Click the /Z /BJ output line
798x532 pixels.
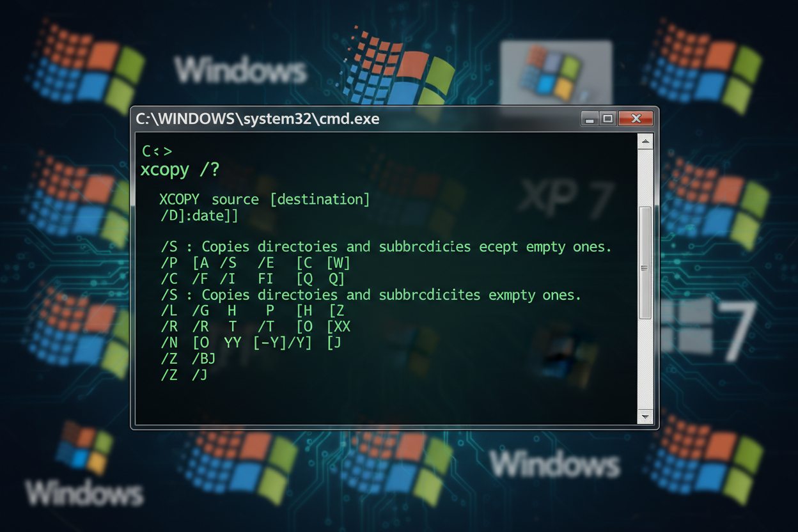pos(188,359)
